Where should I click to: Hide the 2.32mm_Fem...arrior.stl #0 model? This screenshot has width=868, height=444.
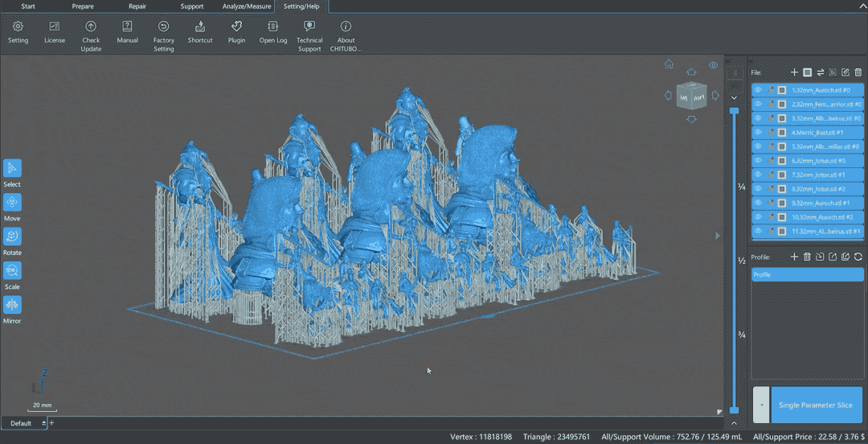coord(759,104)
